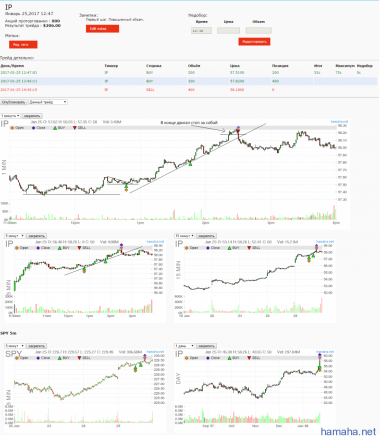Open the Данный трейд dropdown

click(x=48, y=102)
